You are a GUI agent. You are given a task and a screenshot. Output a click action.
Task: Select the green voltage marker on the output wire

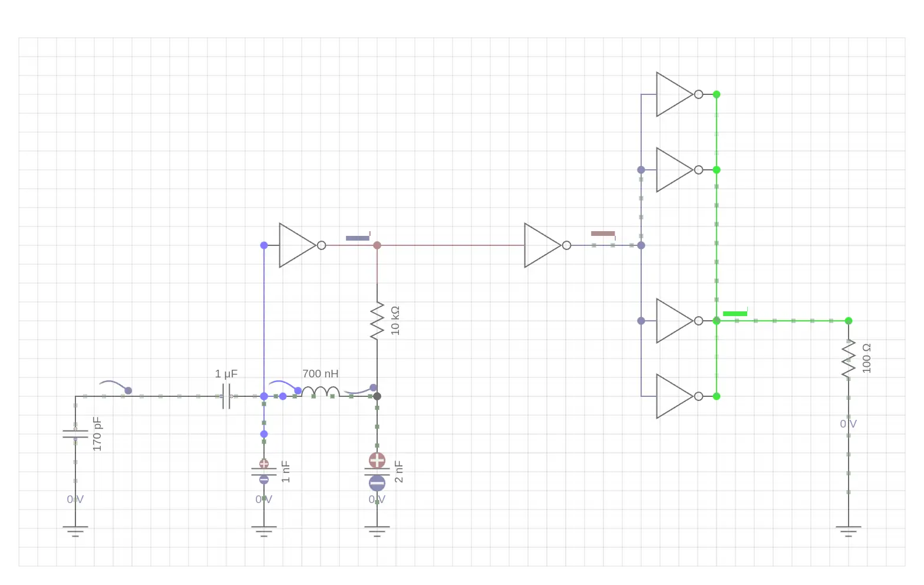735,313
